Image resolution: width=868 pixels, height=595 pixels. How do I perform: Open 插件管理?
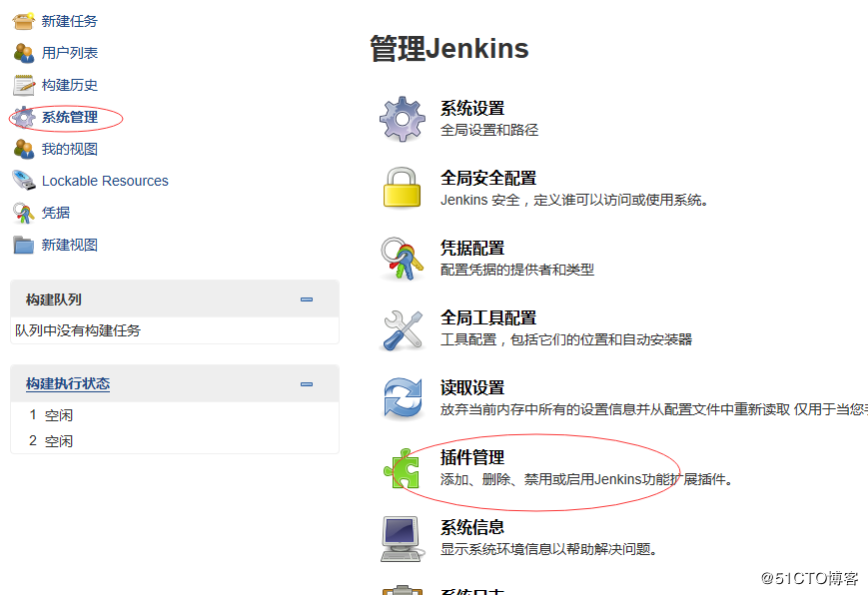(472, 458)
